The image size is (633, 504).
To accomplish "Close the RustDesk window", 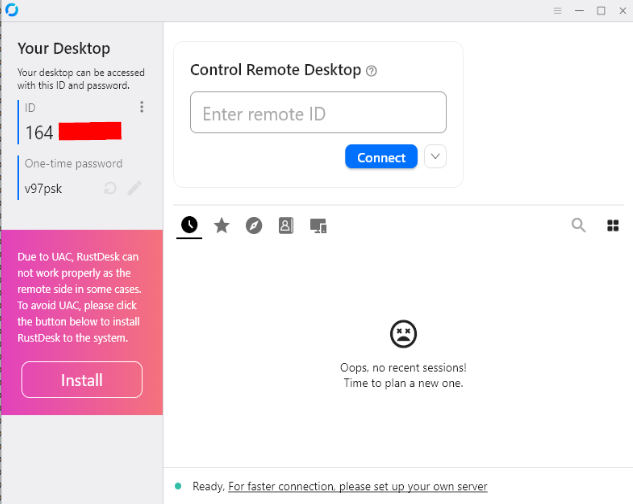I will (623, 11).
